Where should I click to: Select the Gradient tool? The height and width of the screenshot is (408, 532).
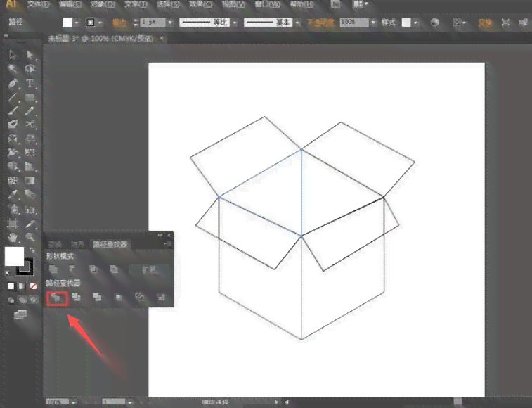coord(30,181)
